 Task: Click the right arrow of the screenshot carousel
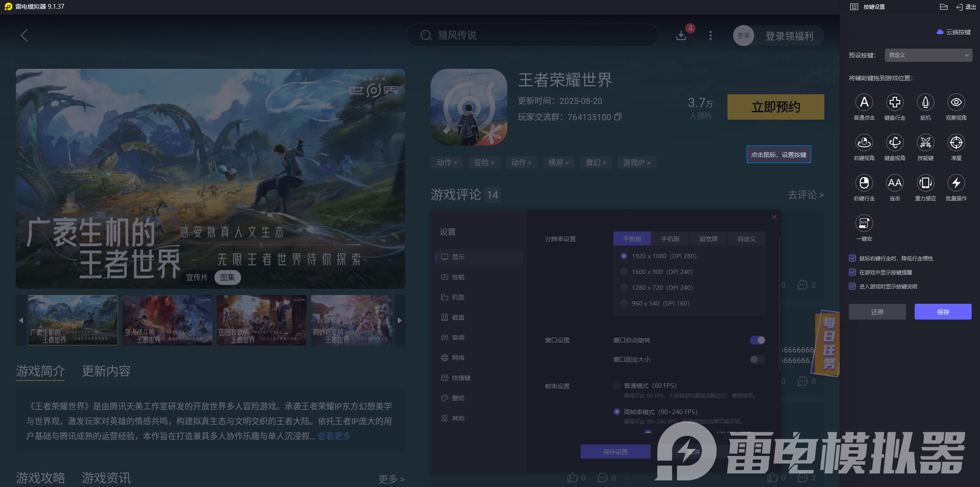[399, 320]
